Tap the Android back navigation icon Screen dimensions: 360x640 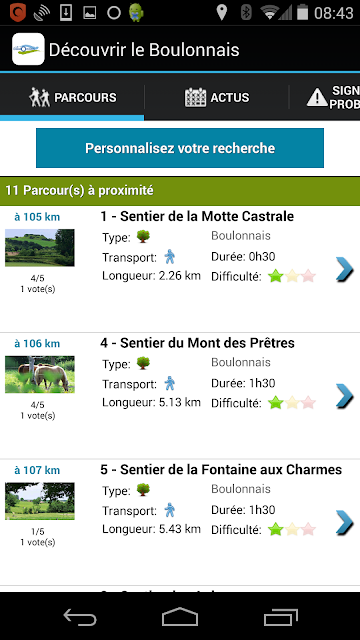(80, 617)
